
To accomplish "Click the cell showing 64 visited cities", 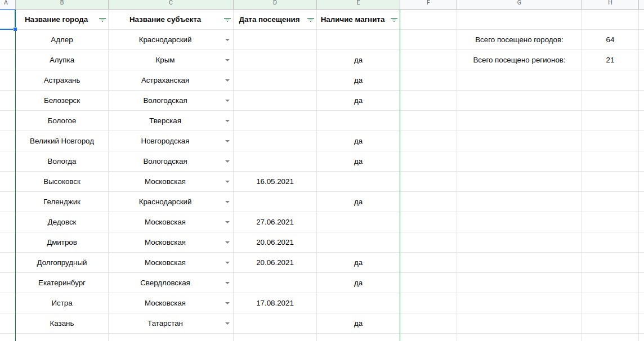I will (x=610, y=39).
